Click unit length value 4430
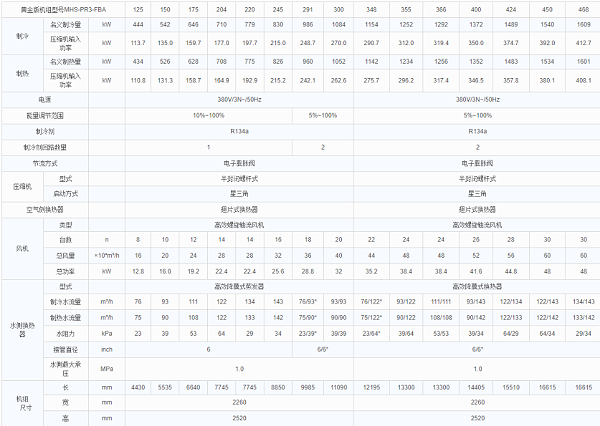The height and width of the screenshot is (426, 600). point(138,387)
